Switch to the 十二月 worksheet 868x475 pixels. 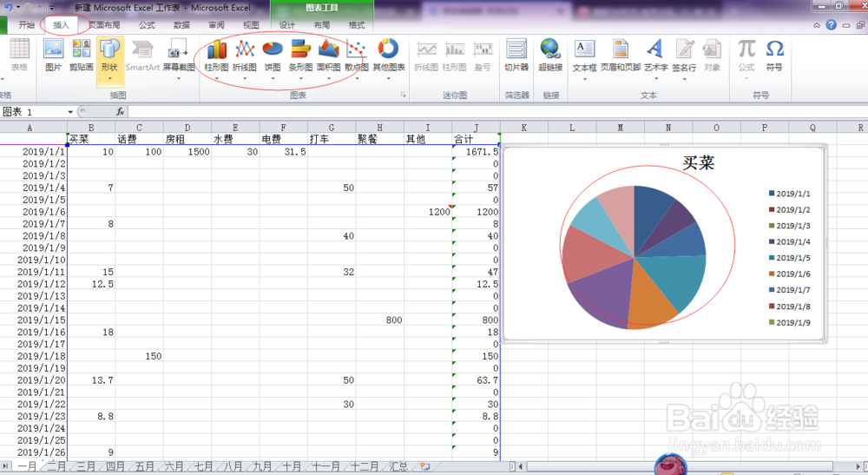coord(365,466)
